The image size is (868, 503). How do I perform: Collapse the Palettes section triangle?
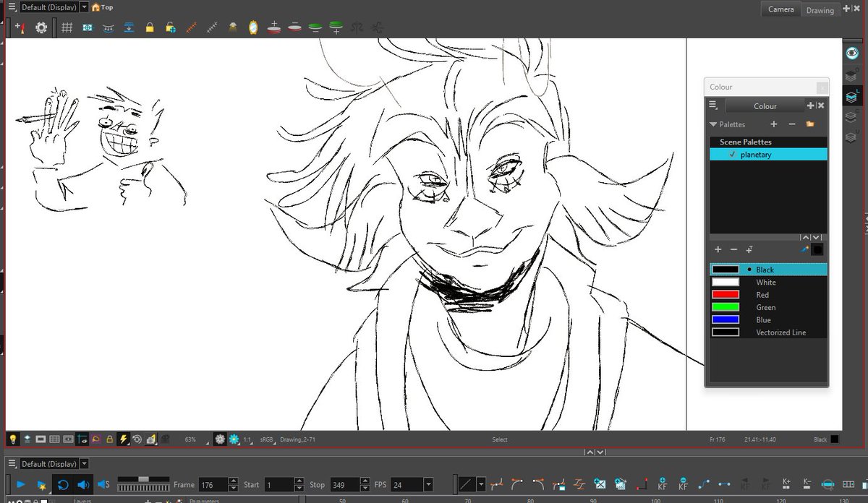coord(713,124)
